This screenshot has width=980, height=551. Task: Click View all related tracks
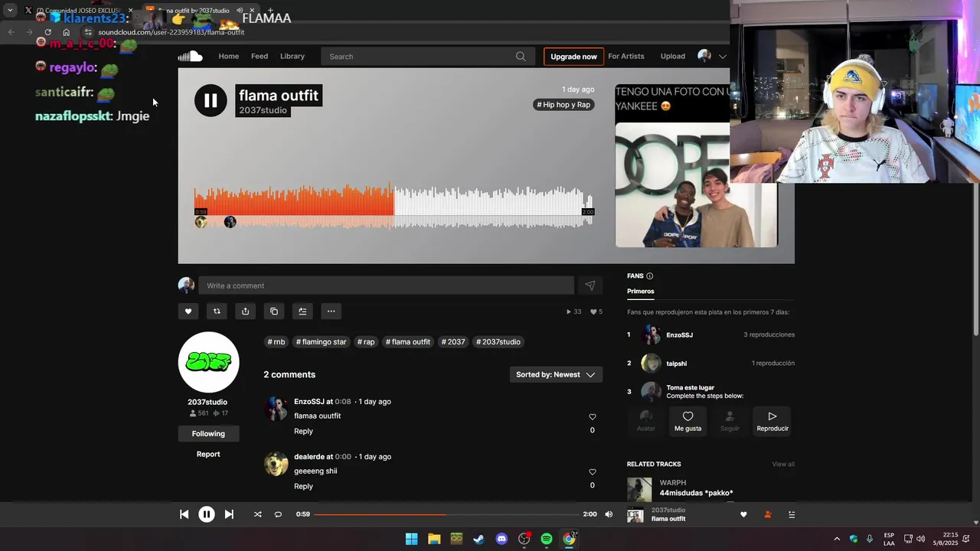(x=783, y=464)
